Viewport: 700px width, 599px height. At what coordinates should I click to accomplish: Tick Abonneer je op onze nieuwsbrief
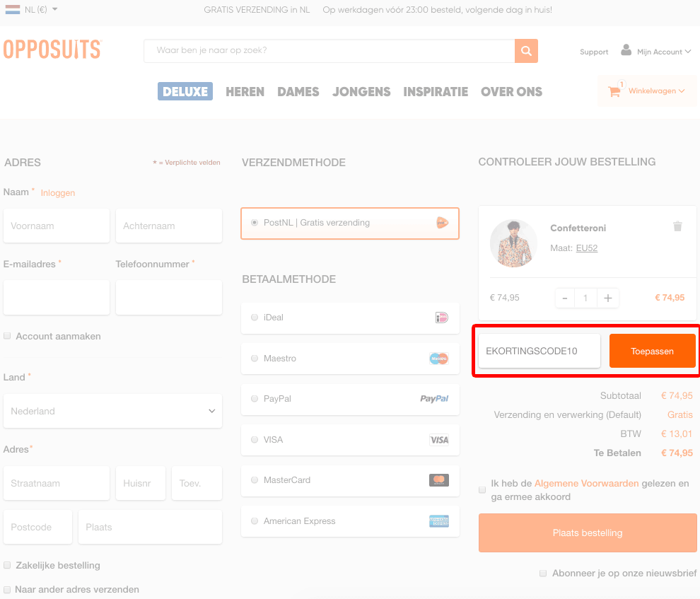(x=543, y=573)
